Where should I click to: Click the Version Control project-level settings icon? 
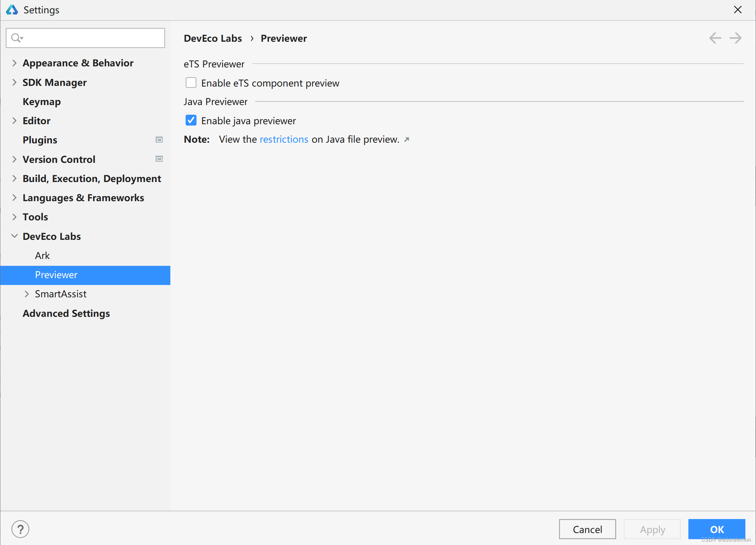pyautogui.click(x=159, y=159)
